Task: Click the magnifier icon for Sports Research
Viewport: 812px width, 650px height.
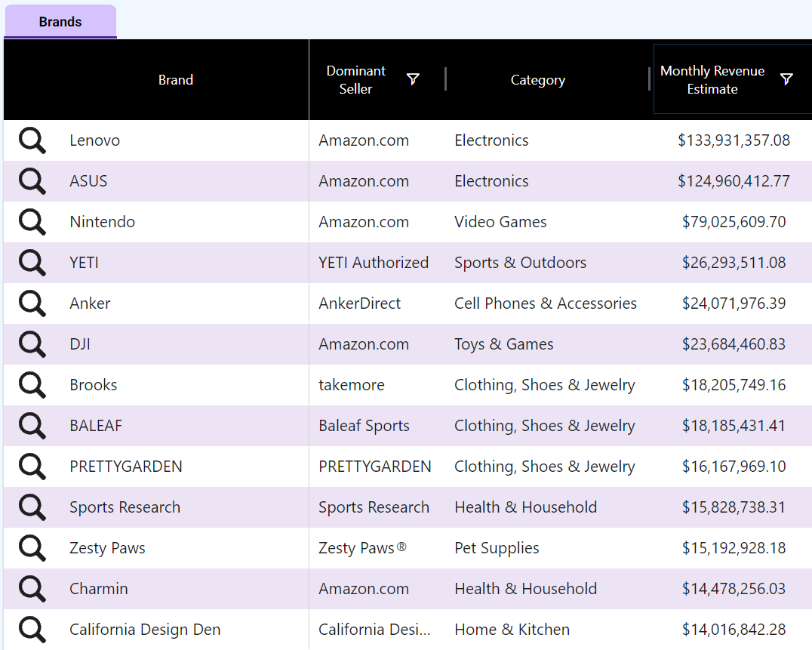Action: pos(32,507)
